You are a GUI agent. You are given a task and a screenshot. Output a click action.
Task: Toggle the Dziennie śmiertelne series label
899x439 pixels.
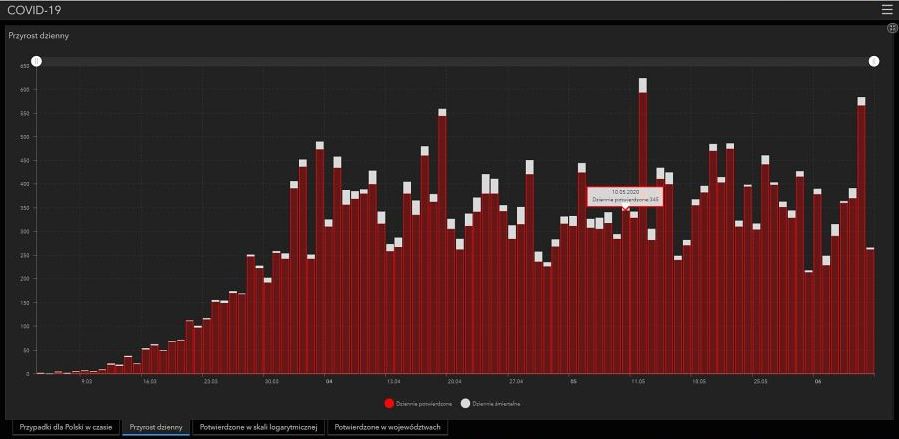(497, 403)
